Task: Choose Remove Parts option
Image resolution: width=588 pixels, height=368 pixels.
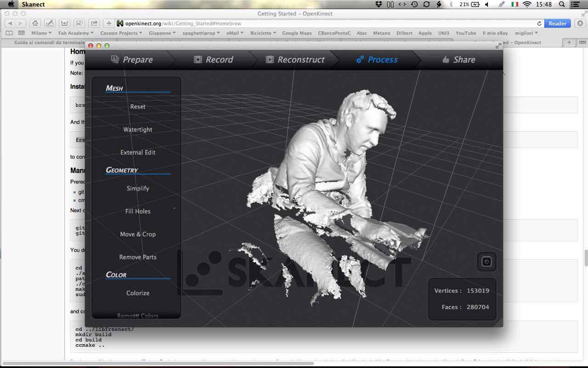Action: tap(138, 257)
